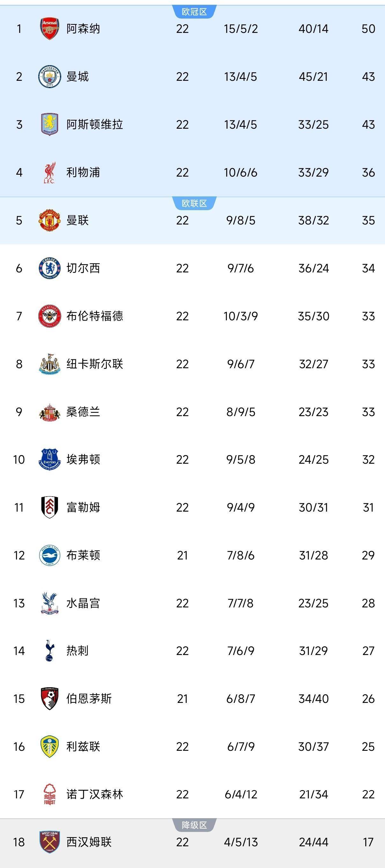This screenshot has width=385, height=868.
Task: Click the Arsenal club crest
Action: pyautogui.click(x=49, y=29)
